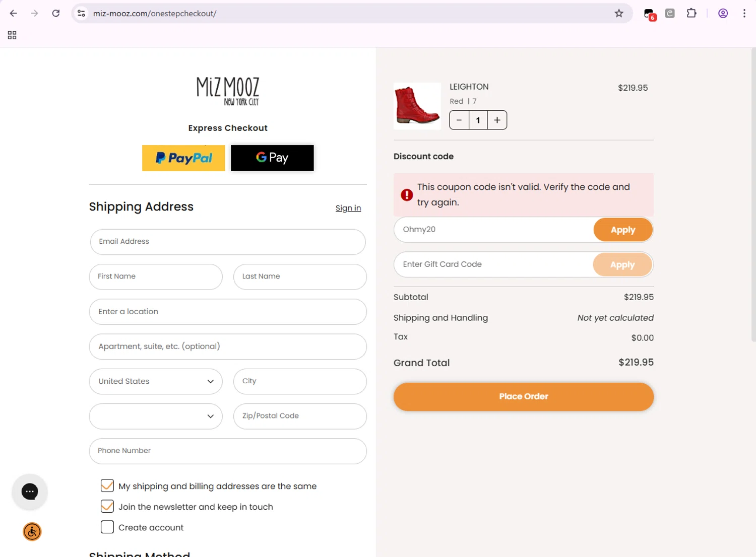The width and height of the screenshot is (756, 557).
Task: Pay with PayPal express checkout
Action: point(183,158)
